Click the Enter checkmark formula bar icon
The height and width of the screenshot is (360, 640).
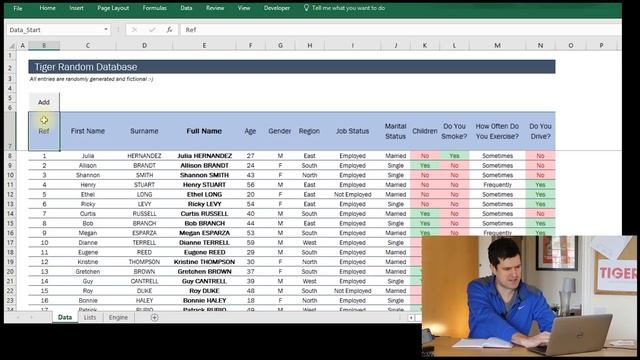[152, 30]
